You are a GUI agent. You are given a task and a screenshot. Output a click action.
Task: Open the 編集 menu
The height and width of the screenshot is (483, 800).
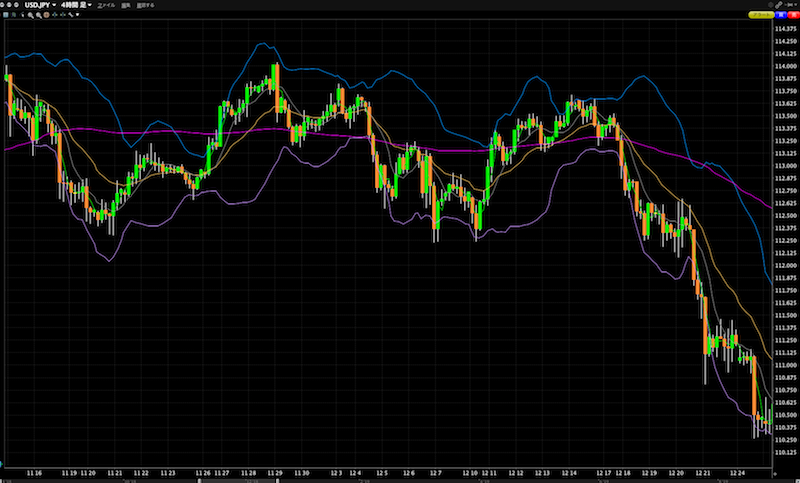point(125,5)
